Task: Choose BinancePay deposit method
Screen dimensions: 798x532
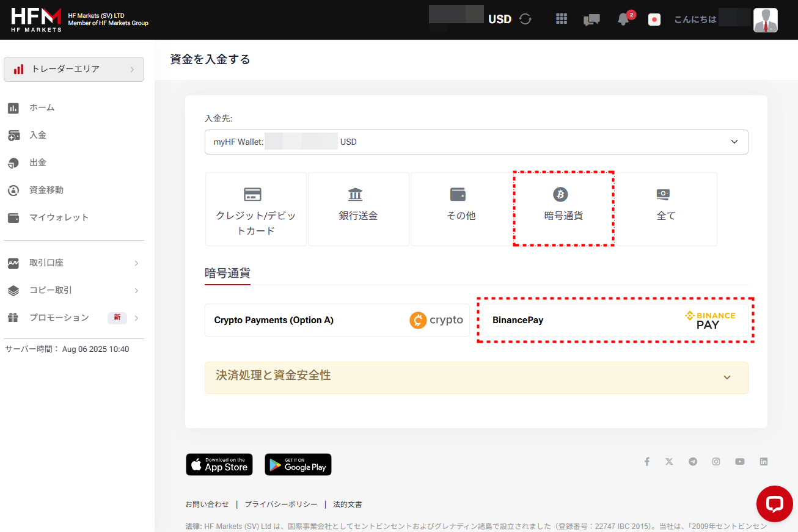Action: tap(615, 320)
